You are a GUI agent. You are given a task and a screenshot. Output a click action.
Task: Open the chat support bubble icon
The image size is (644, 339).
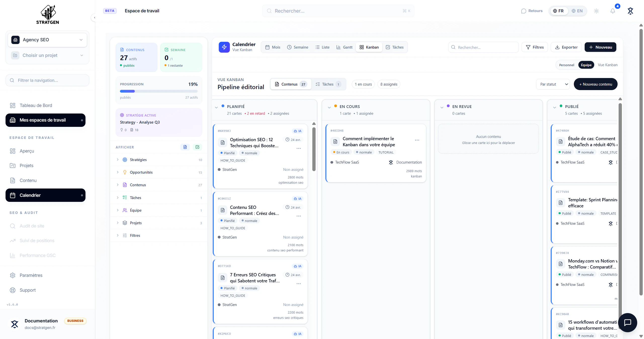(627, 322)
